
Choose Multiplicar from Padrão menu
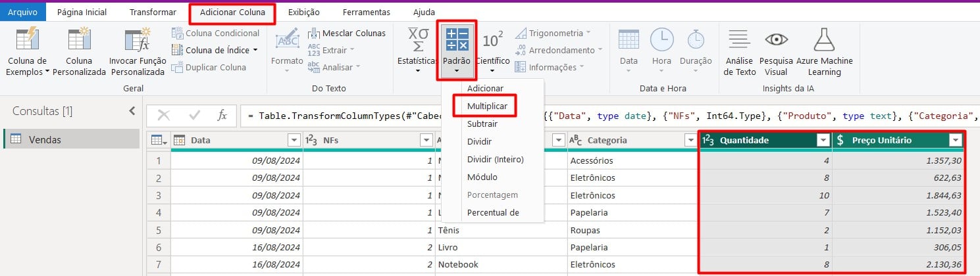click(x=487, y=106)
